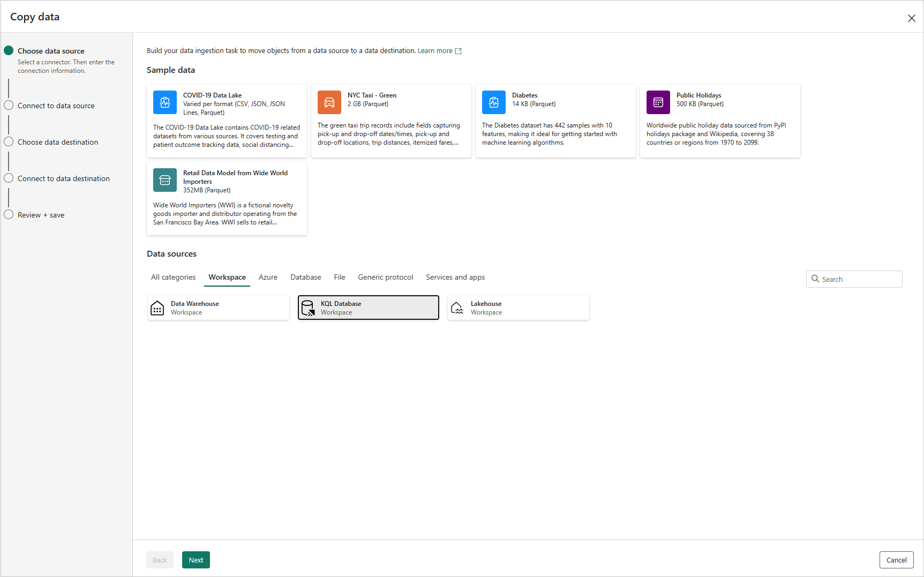Switch to the All categories tab

click(173, 277)
